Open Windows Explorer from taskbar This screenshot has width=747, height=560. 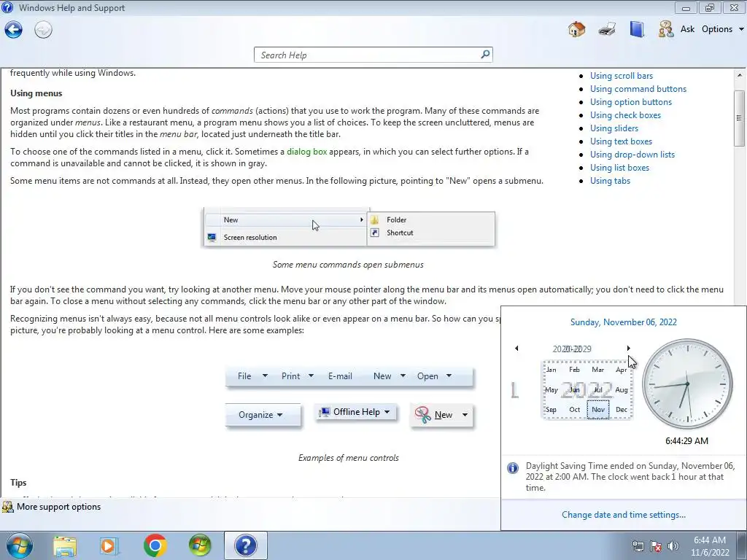coord(65,545)
